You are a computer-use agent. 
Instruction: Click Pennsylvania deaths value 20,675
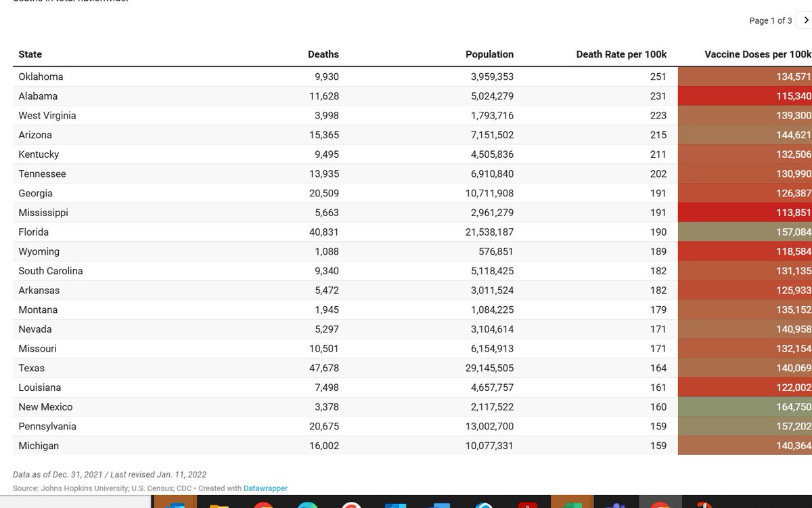324,427
